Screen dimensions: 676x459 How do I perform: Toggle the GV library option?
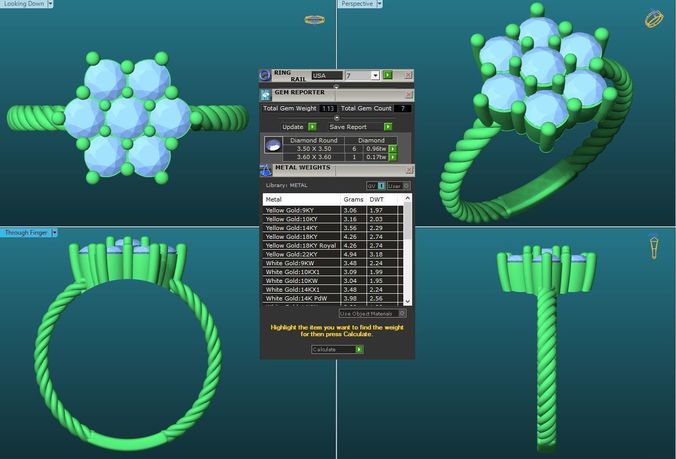pyautogui.click(x=376, y=186)
